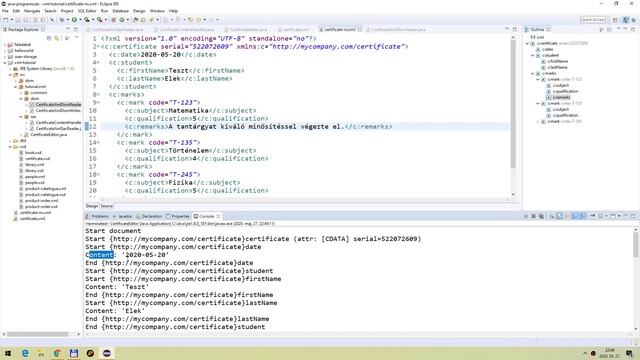Switch to the Design tab of XML editor
This screenshot has width=640, height=360.
tap(92, 206)
